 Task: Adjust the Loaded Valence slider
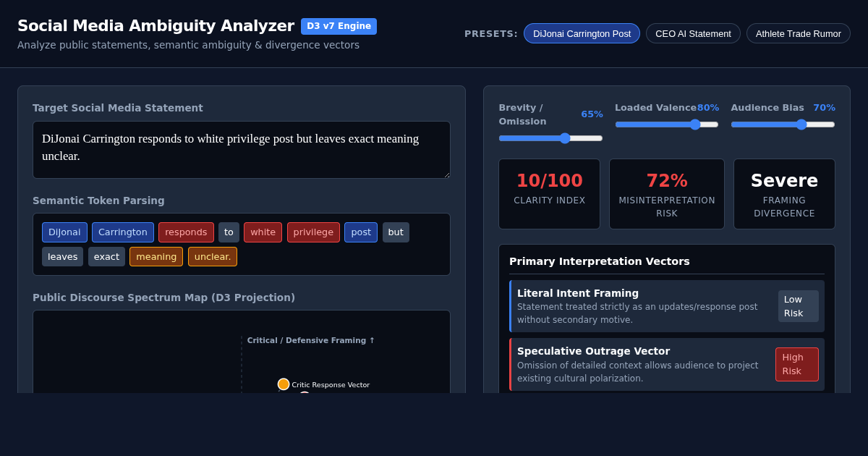[x=667, y=124]
